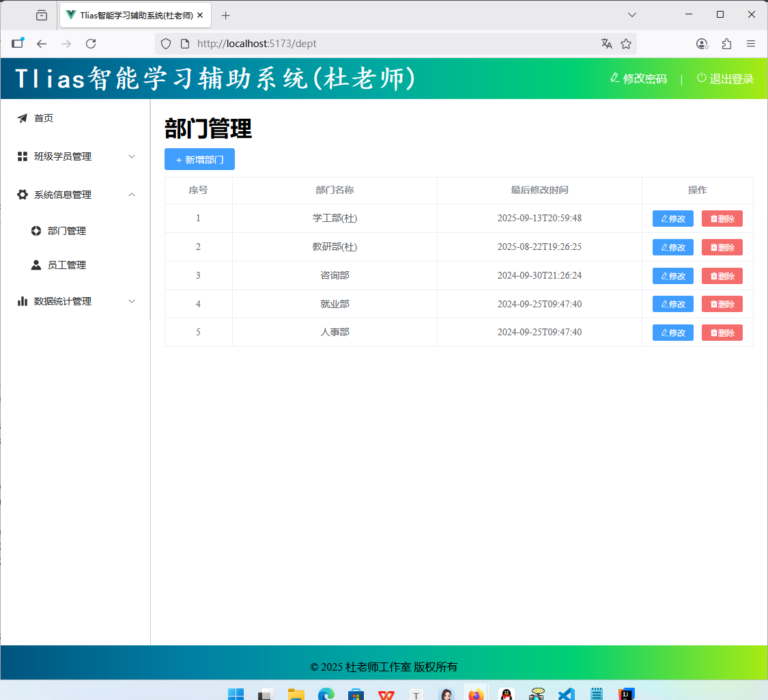Expand the 班级学员管理 submenu
Screen dimensions: 768x700
click(x=75, y=156)
